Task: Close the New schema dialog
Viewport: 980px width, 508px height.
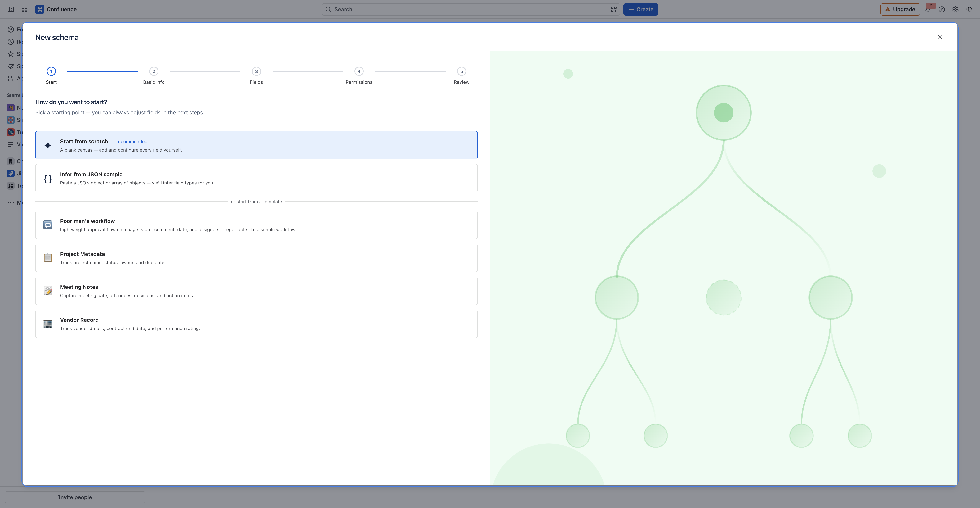Action: click(940, 37)
